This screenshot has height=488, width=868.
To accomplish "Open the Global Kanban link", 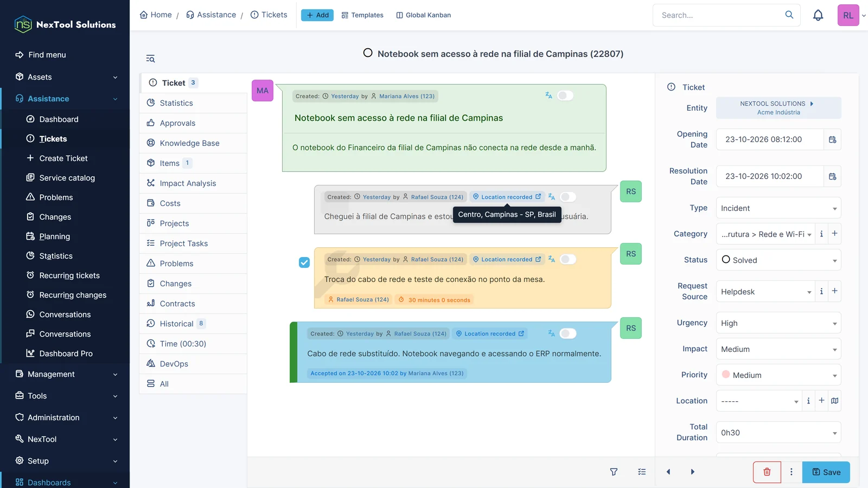I will tap(423, 15).
